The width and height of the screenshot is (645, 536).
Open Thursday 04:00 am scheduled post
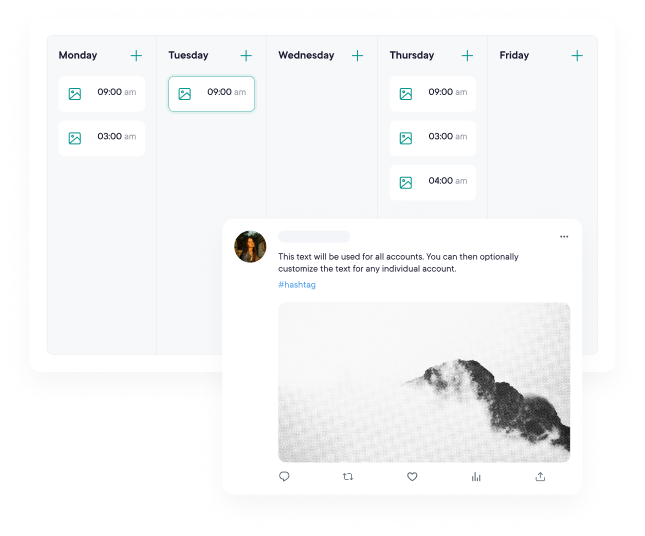click(x=433, y=183)
